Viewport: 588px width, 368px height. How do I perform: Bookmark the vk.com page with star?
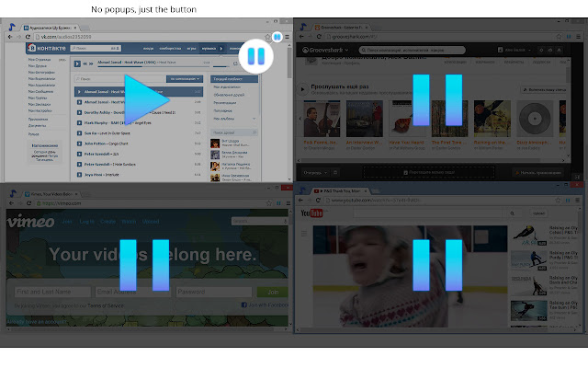267,37
